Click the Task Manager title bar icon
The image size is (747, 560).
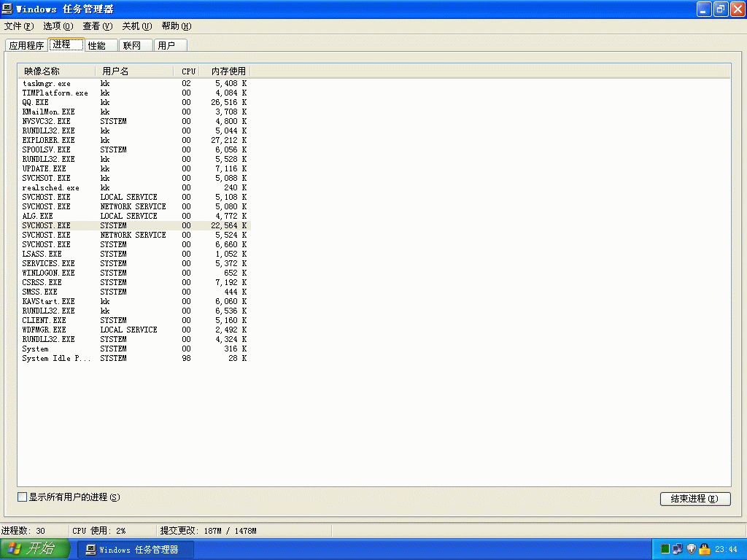7,9
